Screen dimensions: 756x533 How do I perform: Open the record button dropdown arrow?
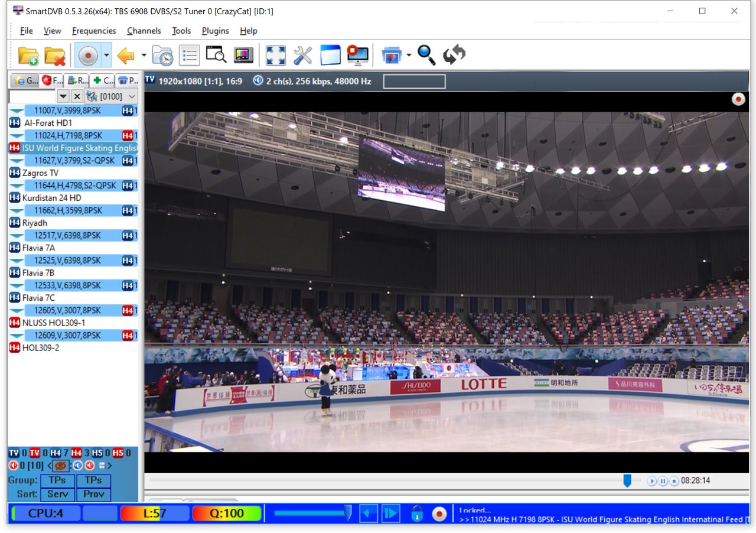tap(106, 56)
